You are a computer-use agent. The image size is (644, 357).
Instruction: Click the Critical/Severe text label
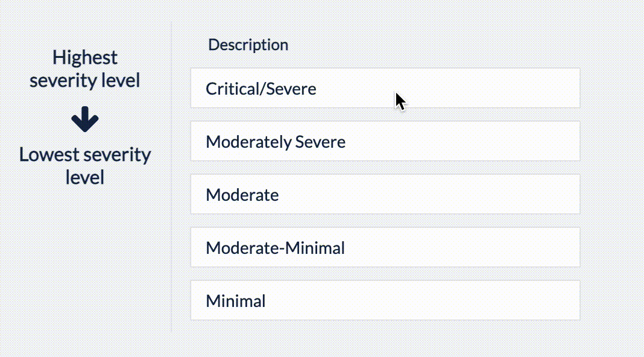tap(260, 89)
